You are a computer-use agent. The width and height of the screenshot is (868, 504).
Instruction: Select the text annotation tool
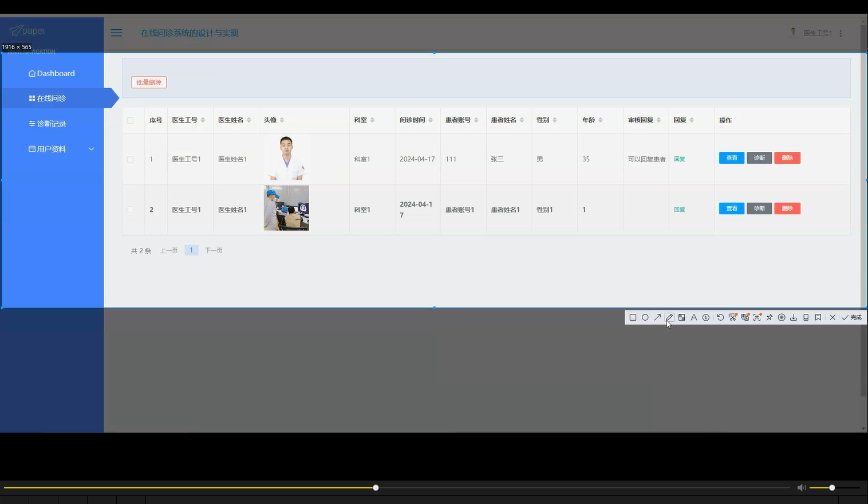point(694,317)
